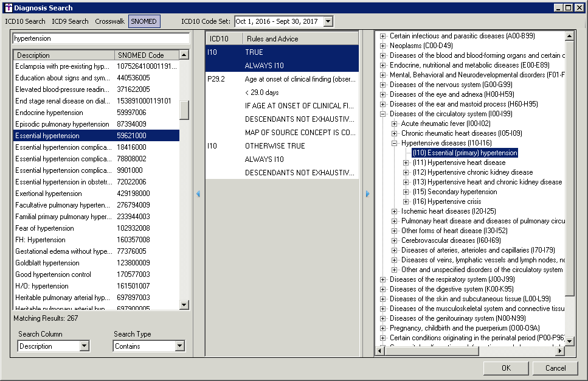This screenshot has height=381, width=588.
Task: Click the Diagnosis Search title bar icon
Action: coord(7,7)
